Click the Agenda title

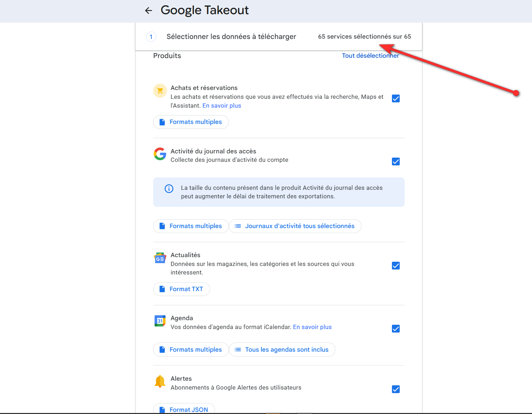click(182, 318)
